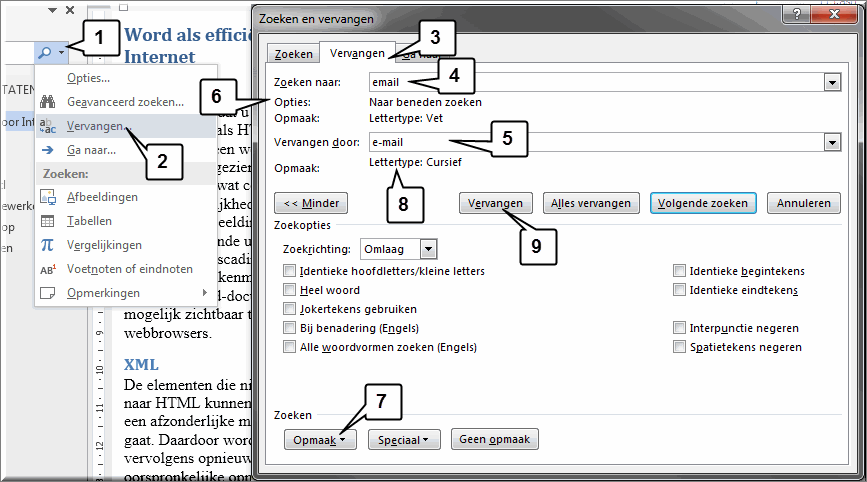
Task: Toggle Bij benadering (Engels) checkbox
Action: point(289,328)
